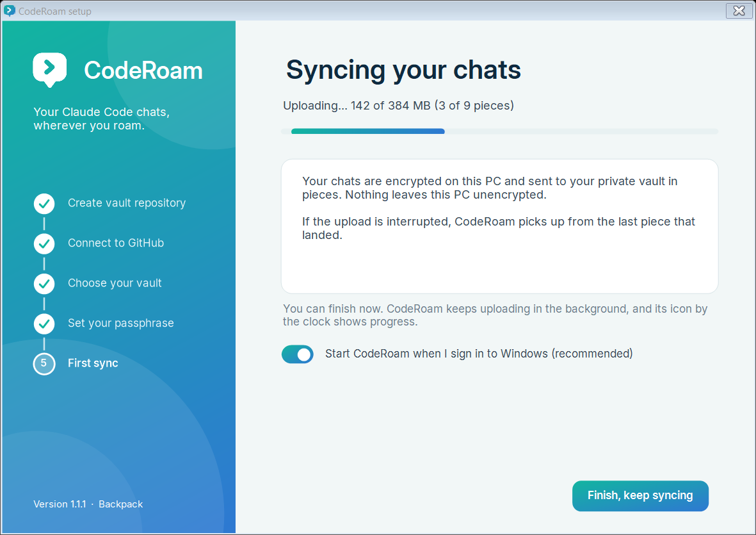This screenshot has height=535, width=756.
Task: Click the step 5 circle for First sync
Action: point(44,364)
